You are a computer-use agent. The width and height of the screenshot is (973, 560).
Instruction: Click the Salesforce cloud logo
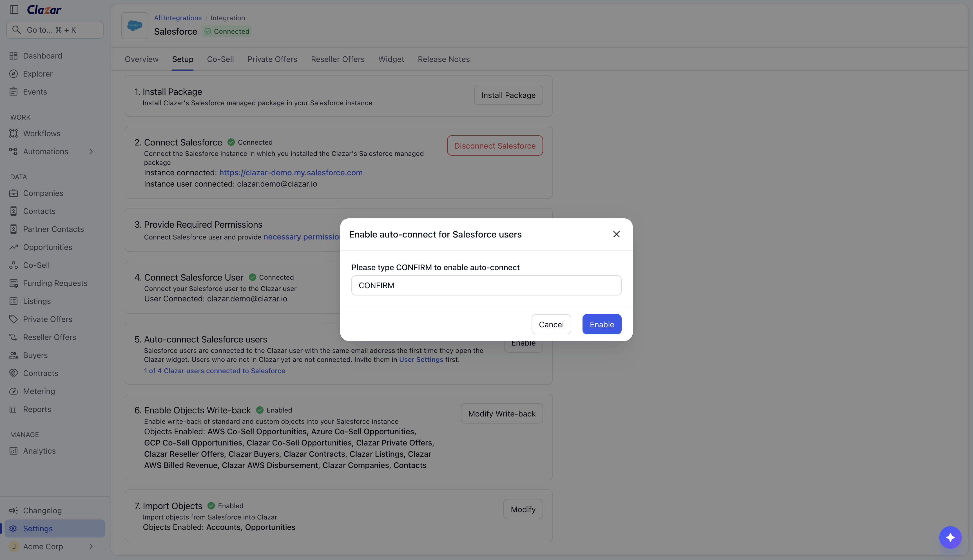[135, 25]
